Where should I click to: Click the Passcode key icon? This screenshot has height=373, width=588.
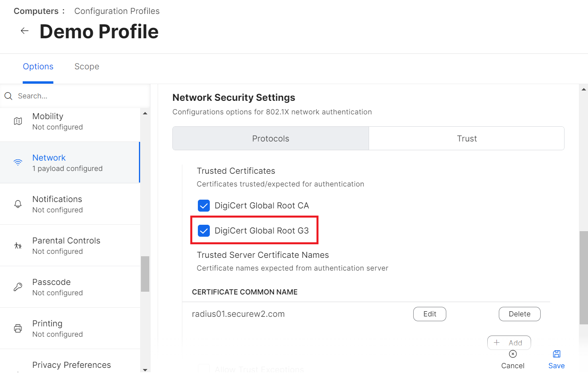[18, 287]
